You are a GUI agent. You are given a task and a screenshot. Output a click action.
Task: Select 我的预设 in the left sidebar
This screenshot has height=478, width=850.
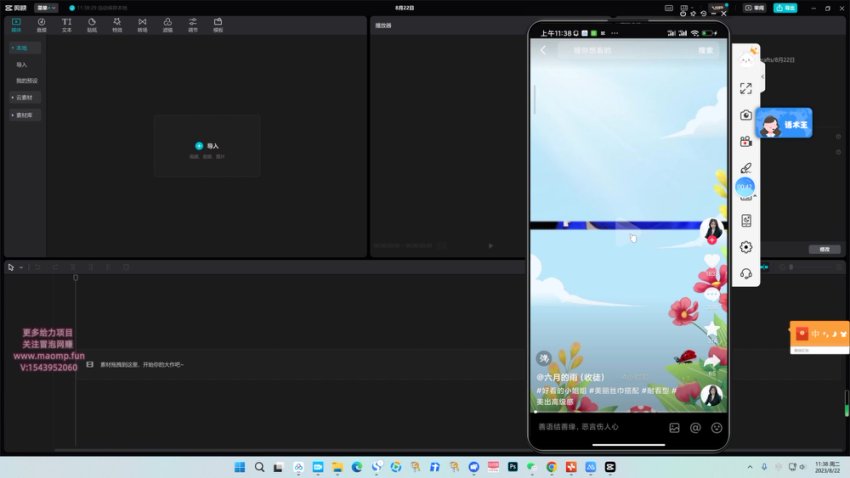pos(27,80)
